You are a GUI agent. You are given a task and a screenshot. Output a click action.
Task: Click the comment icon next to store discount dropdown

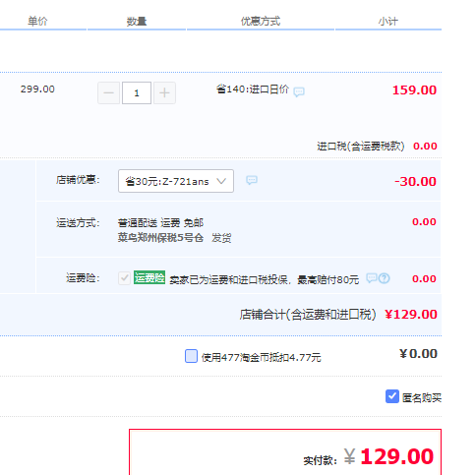pyautogui.click(x=252, y=180)
